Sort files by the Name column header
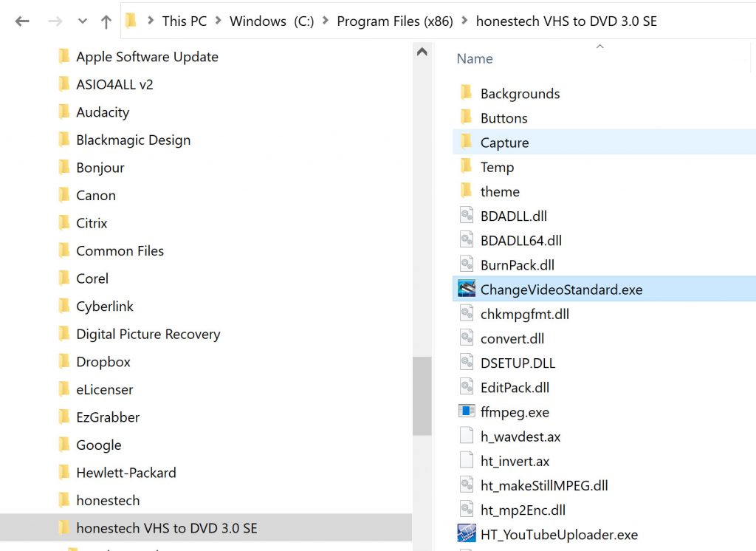The width and height of the screenshot is (756, 551). pos(475,59)
